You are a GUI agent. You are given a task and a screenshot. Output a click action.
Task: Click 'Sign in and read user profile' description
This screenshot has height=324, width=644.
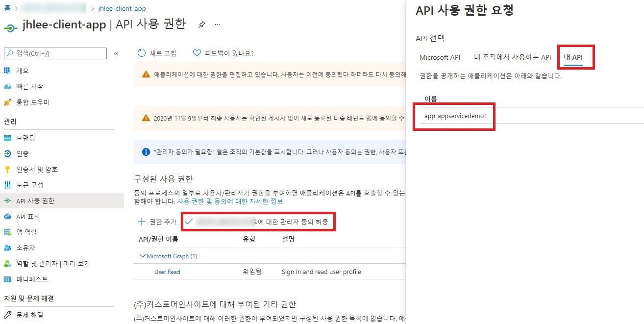point(321,272)
